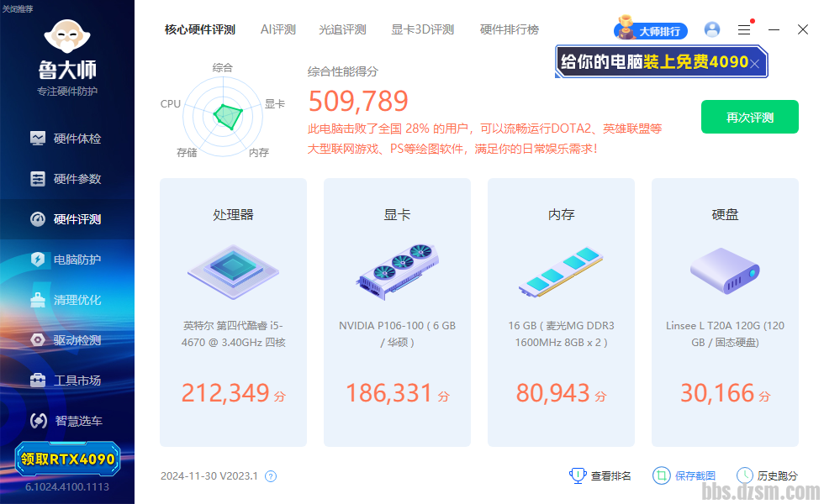Viewport: 824px width, 504px height.
Task: Switch to the AI评测 tab
Action: pyautogui.click(x=277, y=29)
